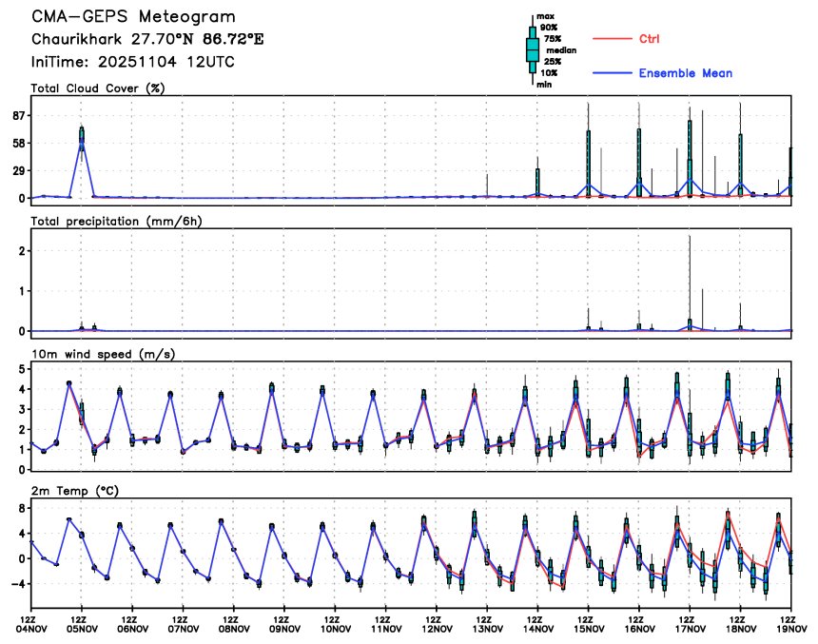Screen dimensions: 818x644
Task: Select the "Ctrl" legend label
Action: (x=650, y=39)
